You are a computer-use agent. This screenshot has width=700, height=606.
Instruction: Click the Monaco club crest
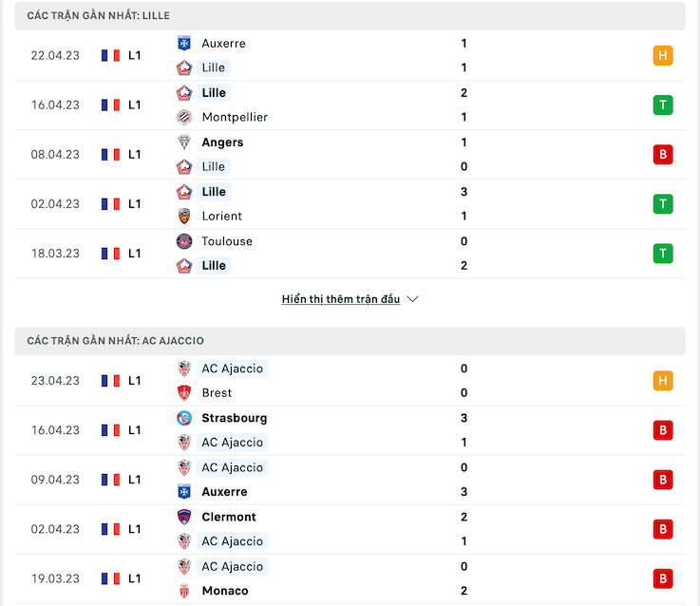click(x=184, y=591)
